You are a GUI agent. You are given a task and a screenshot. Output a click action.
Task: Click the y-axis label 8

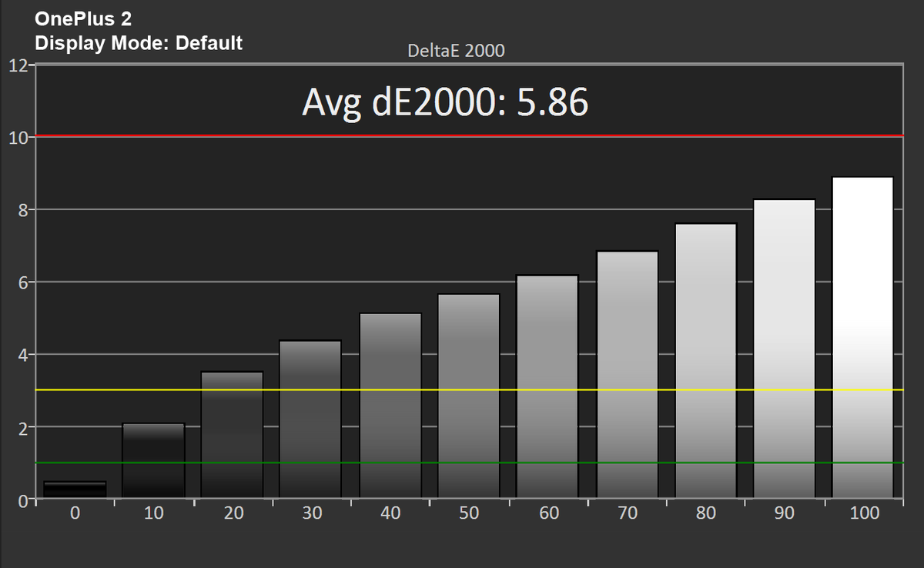[x=22, y=209]
